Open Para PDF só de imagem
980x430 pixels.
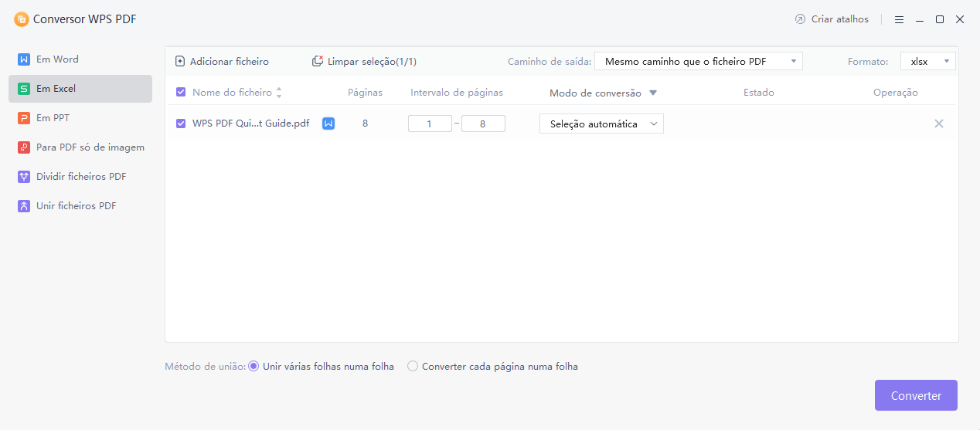tap(80, 147)
